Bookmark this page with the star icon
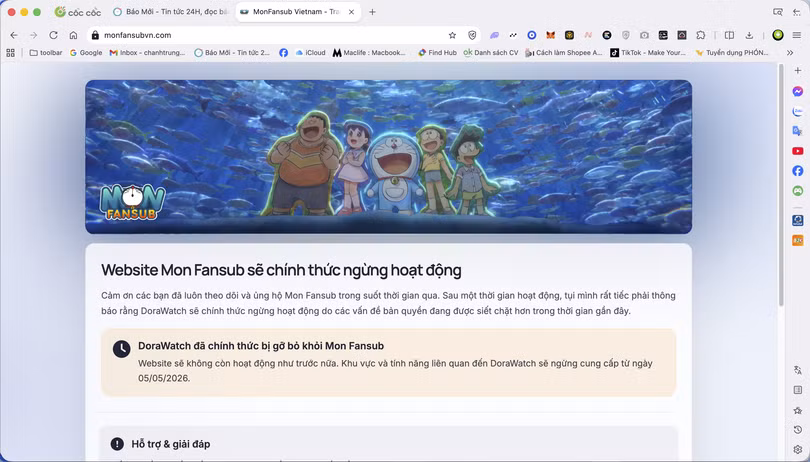Image resolution: width=810 pixels, height=462 pixels. point(453,35)
